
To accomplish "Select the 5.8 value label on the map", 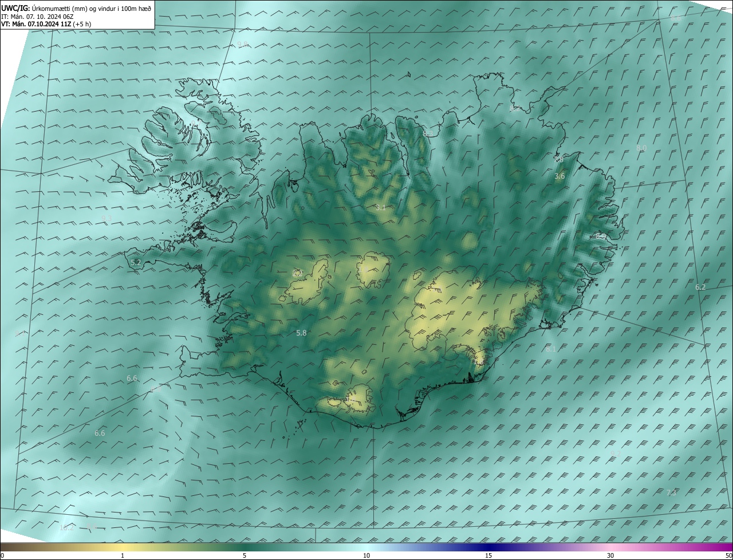I will [301, 333].
